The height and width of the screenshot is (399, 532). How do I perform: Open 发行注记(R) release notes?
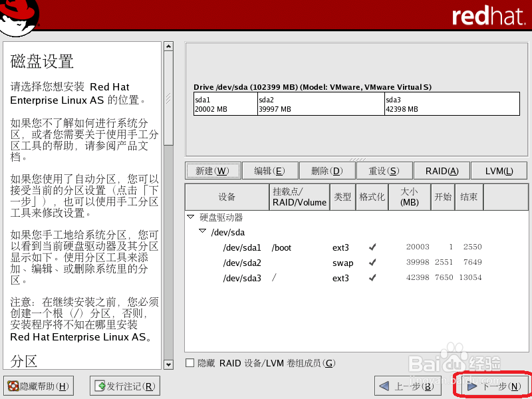pos(125,386)
